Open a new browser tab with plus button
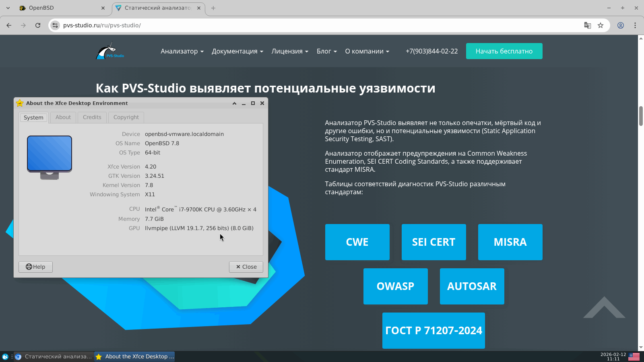 tap(213, 8)
